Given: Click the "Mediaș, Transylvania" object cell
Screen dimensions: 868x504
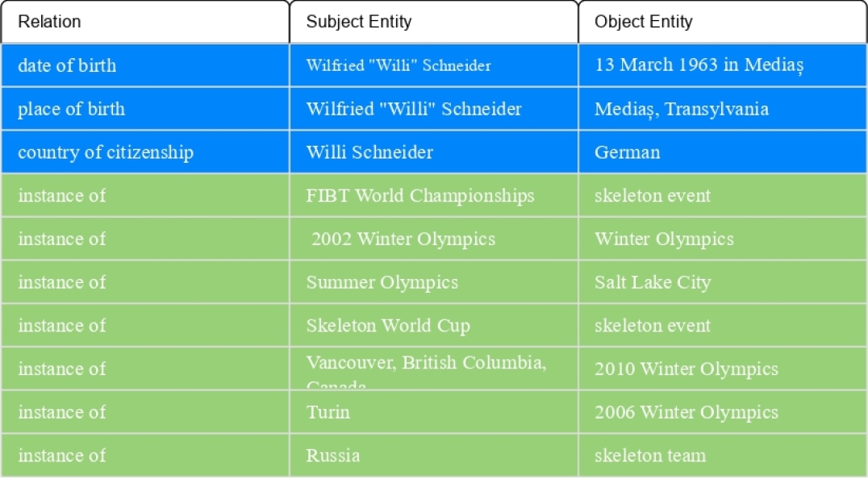Looking at the screenshot, I should (722, 109).
